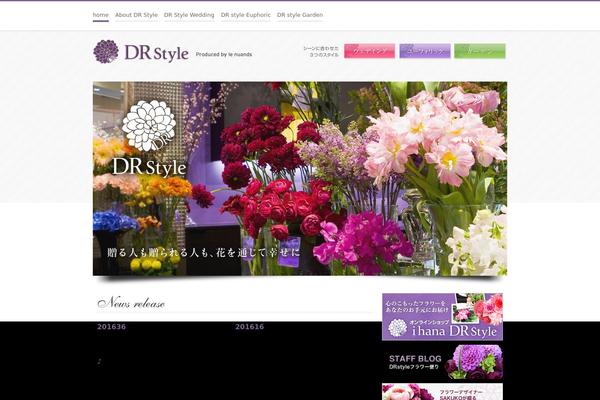The width and height of the screenshot is (600, 400).
Task: Click the pink wedding style button
Action: pyautogui.click(x=369, y=51)
